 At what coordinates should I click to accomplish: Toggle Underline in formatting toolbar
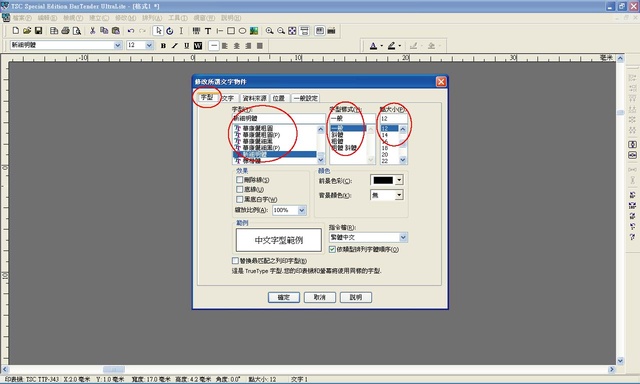[x=187, y=45]
